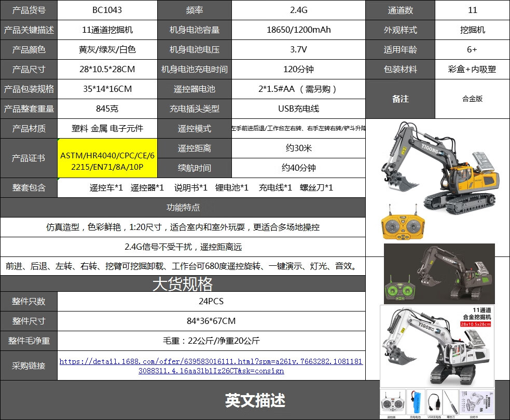
Task: Click the 英文描述 header bar
Action: point(255,400)
